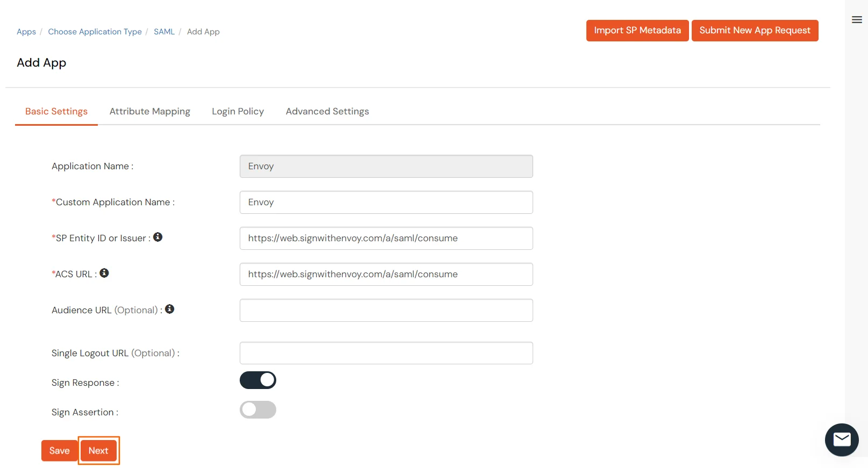
Task: Turn off the Sign Response toggle
Action: point(258,380)
